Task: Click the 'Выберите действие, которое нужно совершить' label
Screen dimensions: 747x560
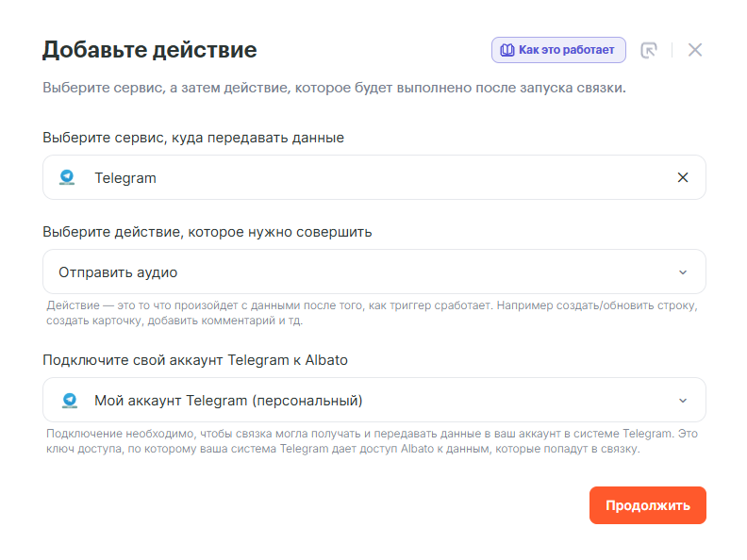Action: (x=207, y=232)
